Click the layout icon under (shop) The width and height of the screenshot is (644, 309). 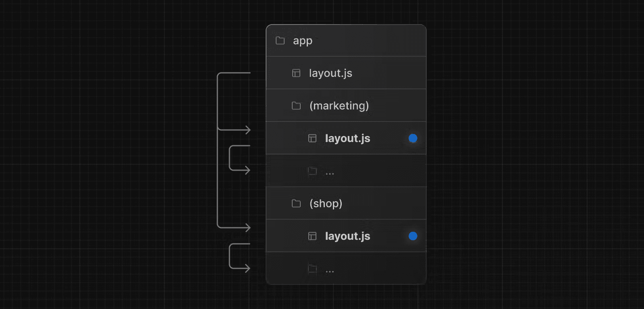tap(312, 236)
